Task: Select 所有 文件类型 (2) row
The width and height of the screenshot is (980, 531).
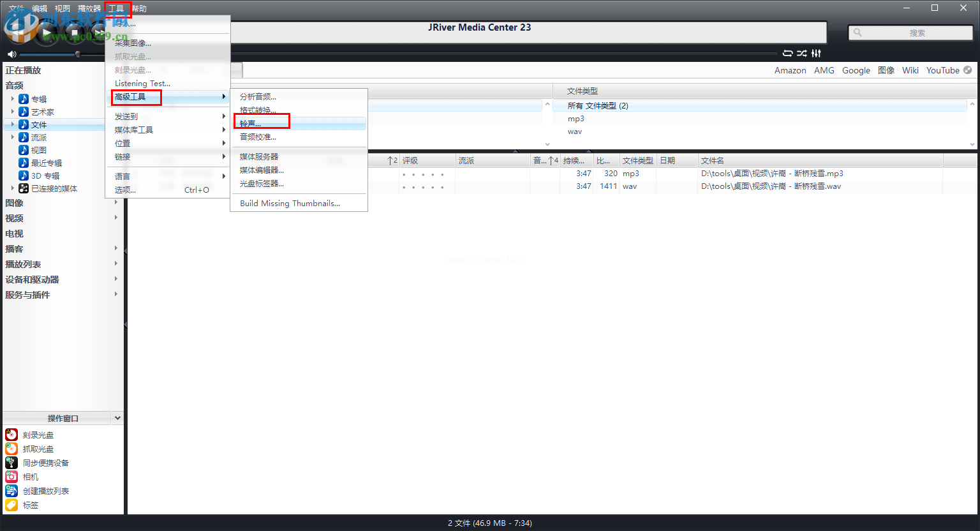Action: click(x=759, y=106)
